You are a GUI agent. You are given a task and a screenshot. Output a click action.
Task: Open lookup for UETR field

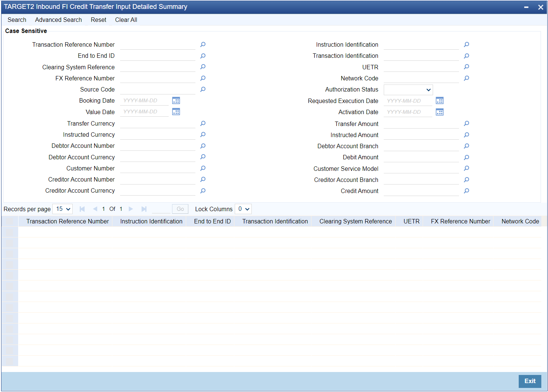click(x=466, y=67)
